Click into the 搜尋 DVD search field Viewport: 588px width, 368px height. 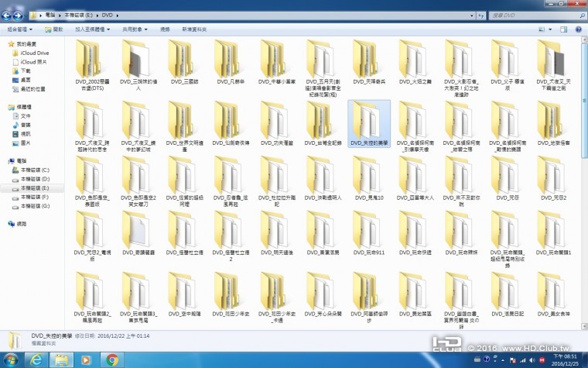point(535,15)
